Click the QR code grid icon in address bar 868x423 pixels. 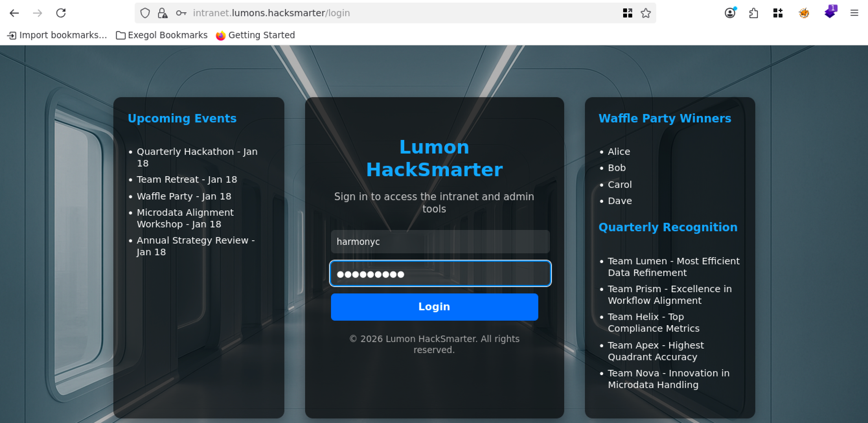[627, 13]
